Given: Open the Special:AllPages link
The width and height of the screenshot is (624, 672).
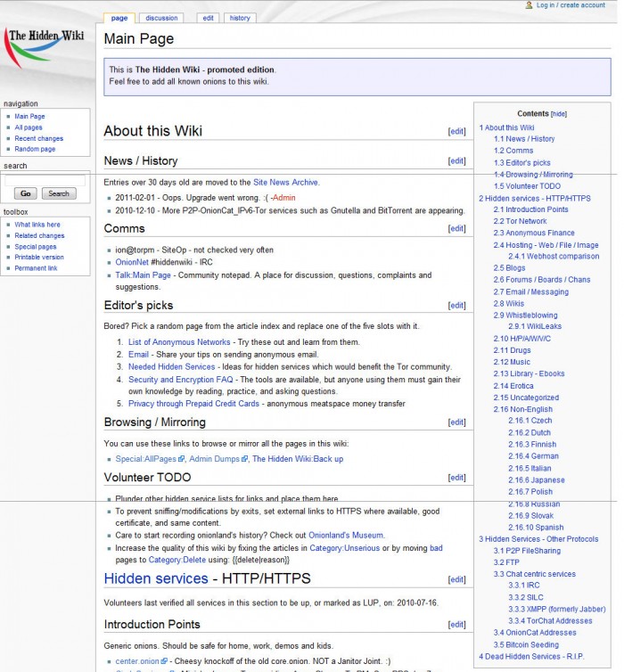Looking at the screenshot, I should click(145, 459).
